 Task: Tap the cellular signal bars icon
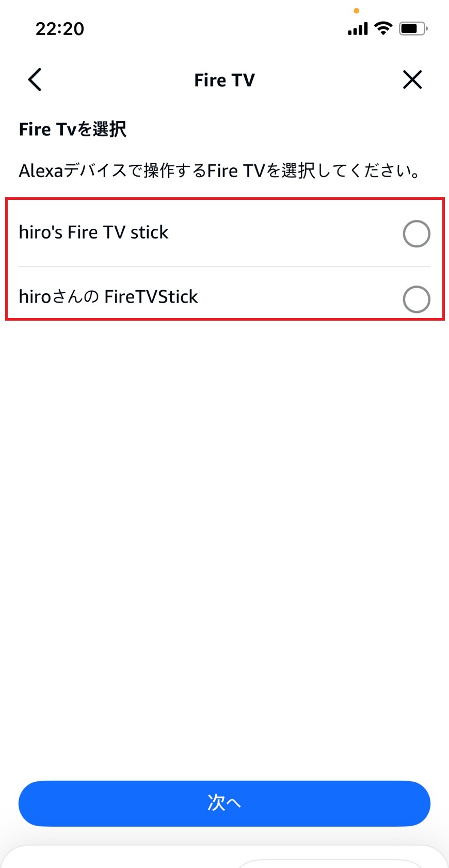[x=357, y=29]
